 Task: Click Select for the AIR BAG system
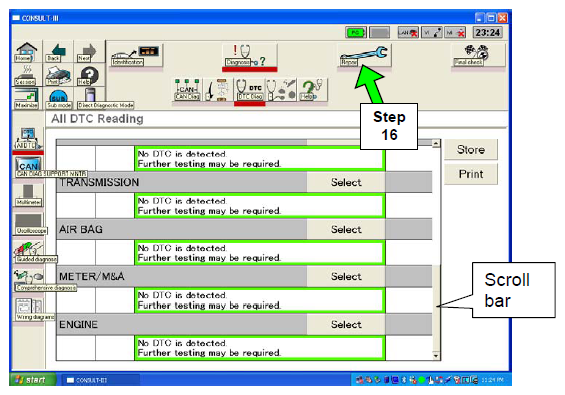[346, 229]
